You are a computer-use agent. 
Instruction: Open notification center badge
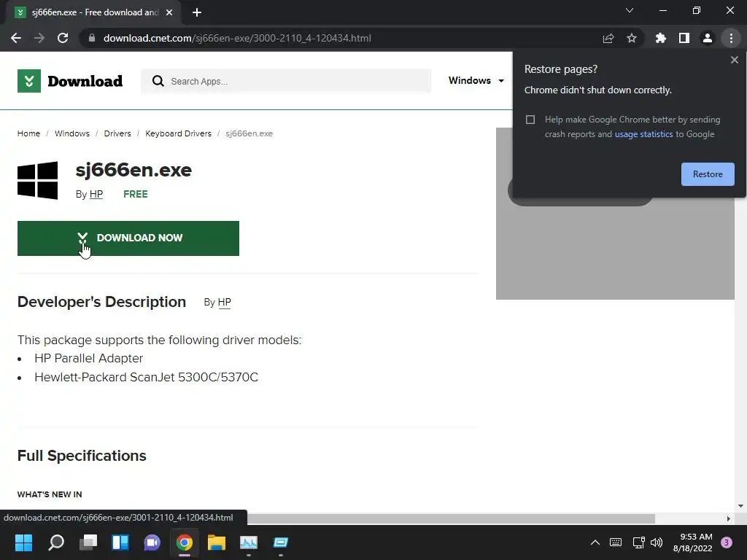727,542
